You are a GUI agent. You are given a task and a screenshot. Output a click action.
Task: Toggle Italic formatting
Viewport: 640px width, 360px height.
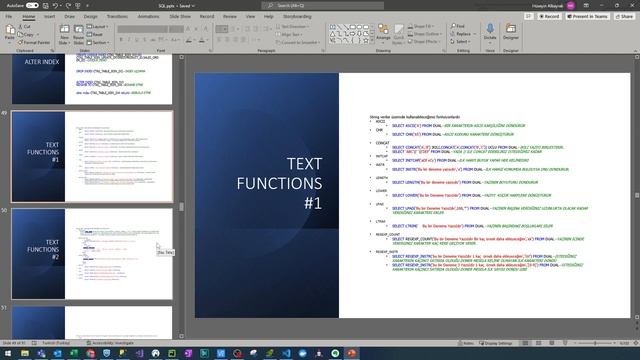[x=129, y=40]
